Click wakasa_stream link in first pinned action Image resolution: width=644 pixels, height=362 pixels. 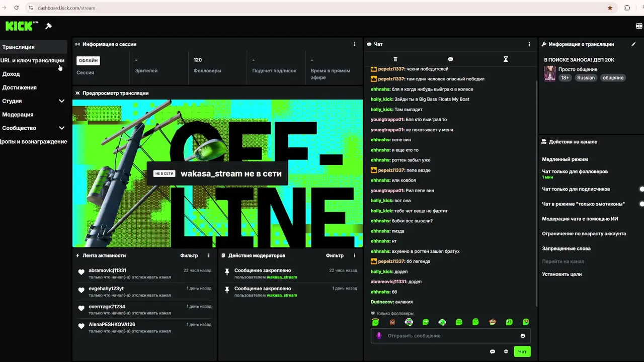tap(282, 277)
